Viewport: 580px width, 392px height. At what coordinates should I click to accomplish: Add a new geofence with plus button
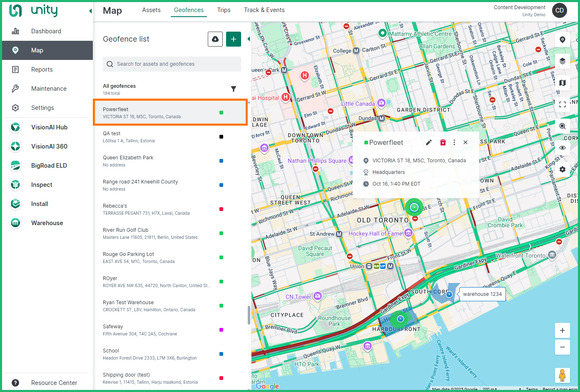pos(234,39)
